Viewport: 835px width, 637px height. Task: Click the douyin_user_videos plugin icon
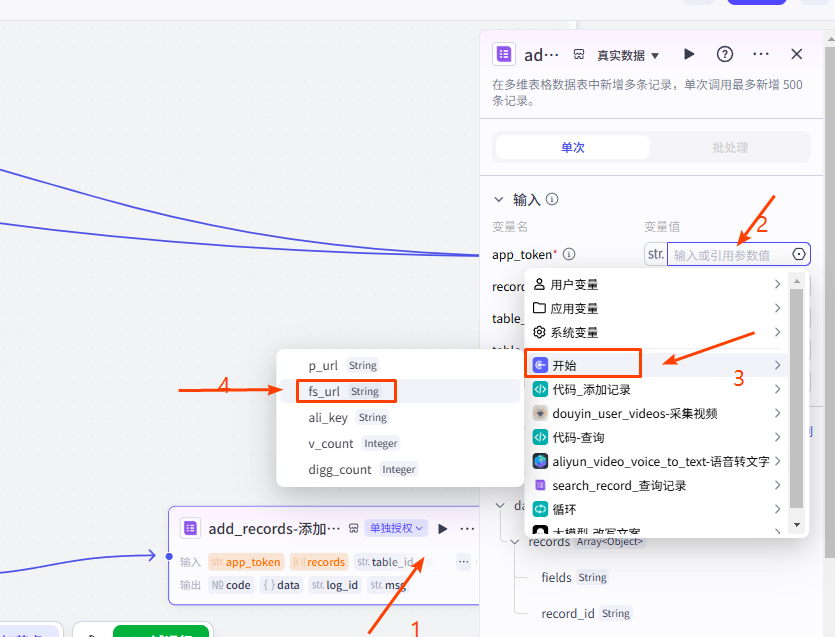[540, 413]
